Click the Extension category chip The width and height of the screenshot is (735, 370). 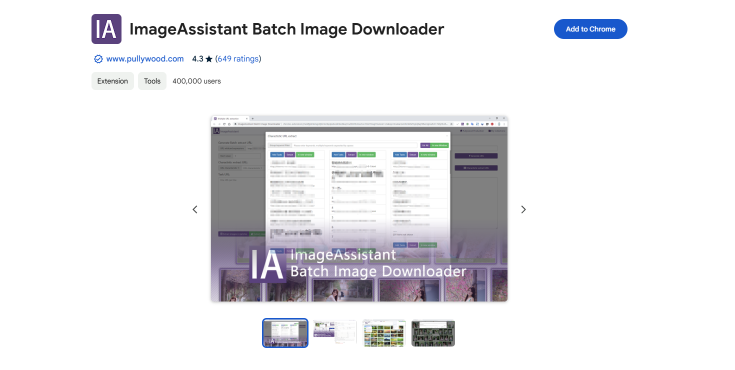112,81
